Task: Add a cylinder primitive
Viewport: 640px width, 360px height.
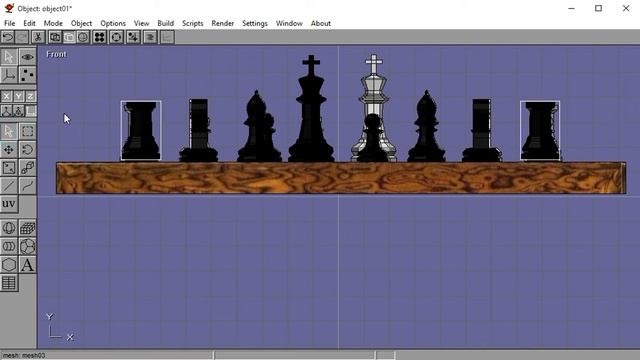Action: point(9,247)
